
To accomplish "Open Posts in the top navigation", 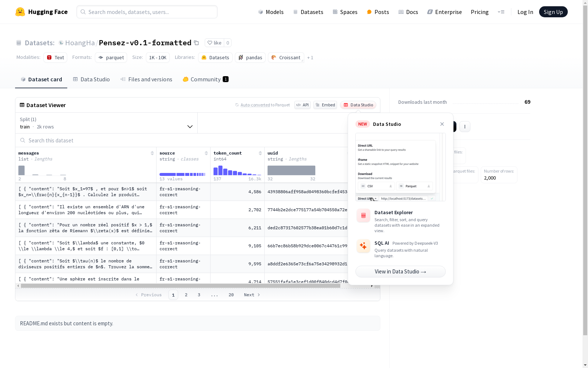I will point(378,12).
